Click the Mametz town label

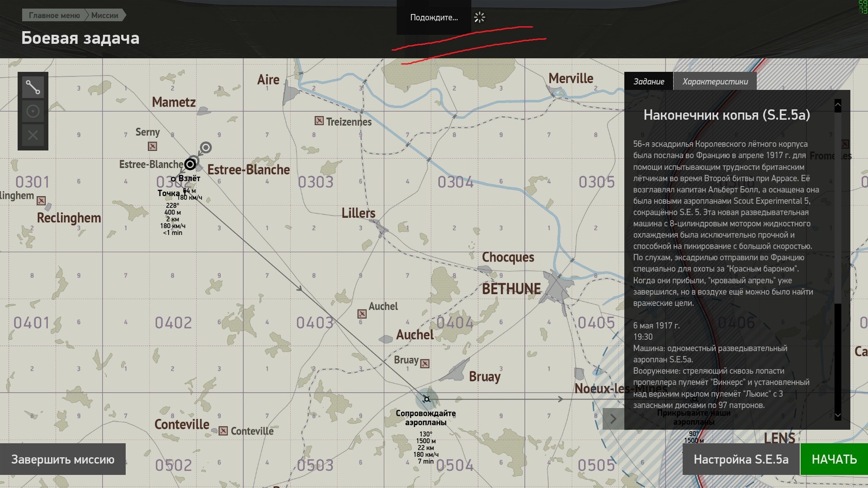point(174,102)
